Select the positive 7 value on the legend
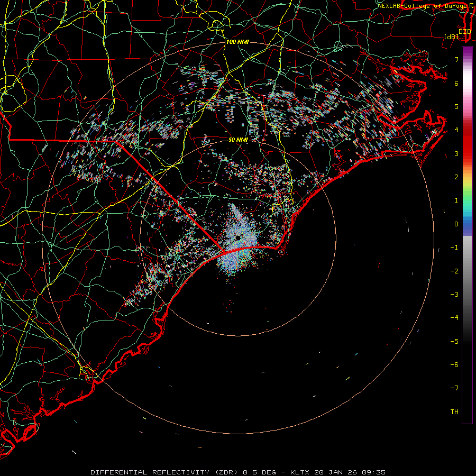 point(456,59)
